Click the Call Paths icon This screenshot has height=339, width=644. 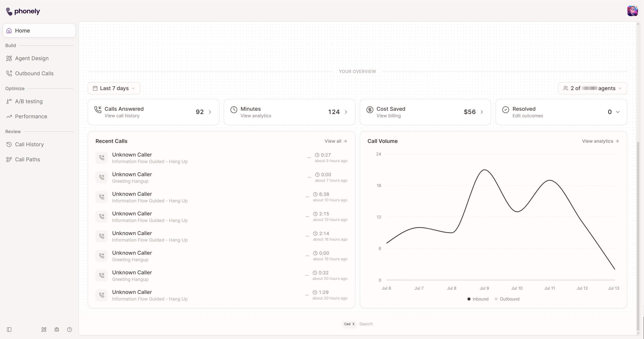9,159
